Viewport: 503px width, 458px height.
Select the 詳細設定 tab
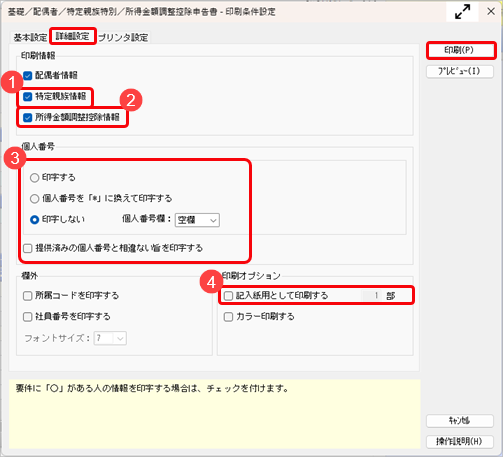point(73,36)
